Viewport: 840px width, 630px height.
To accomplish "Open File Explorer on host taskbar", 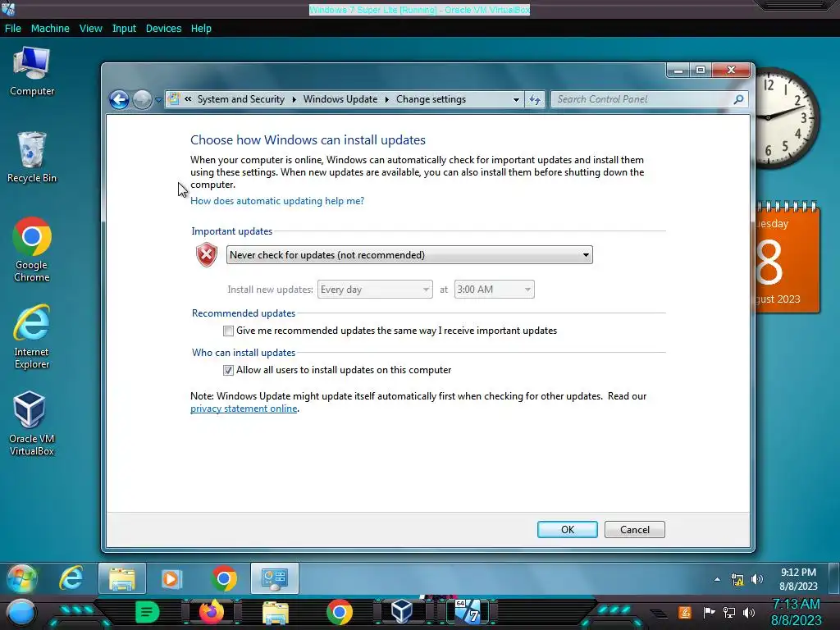I will point(276,613).
